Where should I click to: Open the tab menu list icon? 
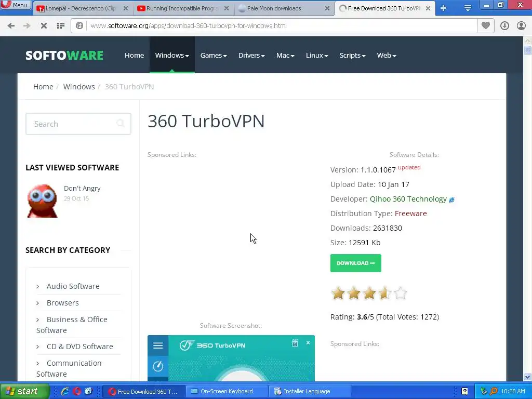pyautogui.click(x=468, y=8)
